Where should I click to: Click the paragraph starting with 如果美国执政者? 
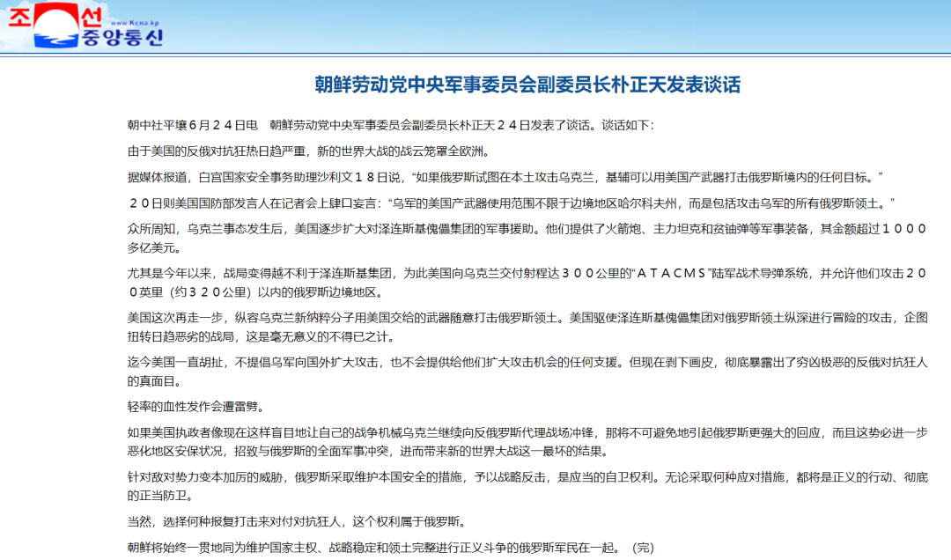click(527, 442)
